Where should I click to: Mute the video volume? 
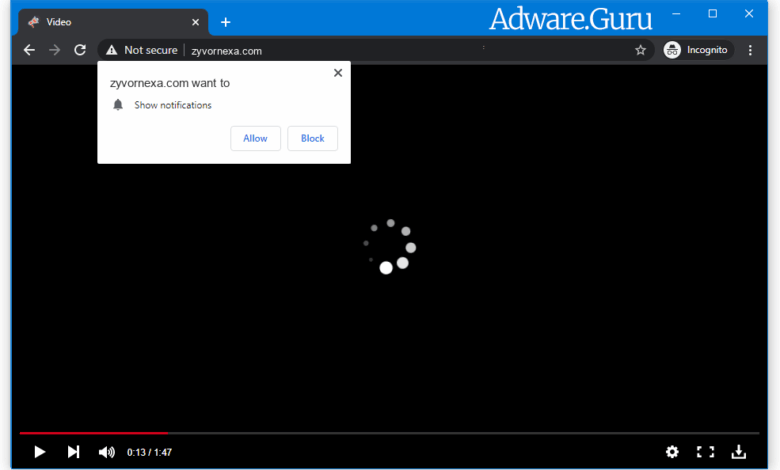(x=106, y=452)
